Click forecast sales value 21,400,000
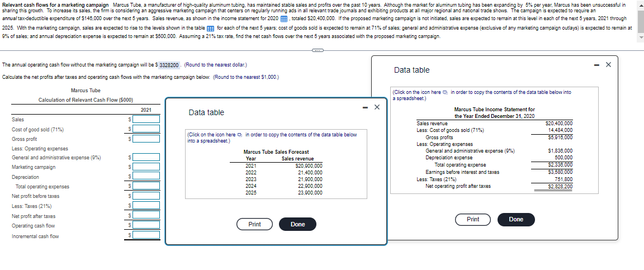The height and width of the screenshot is (270, 644). coord(310,172)
